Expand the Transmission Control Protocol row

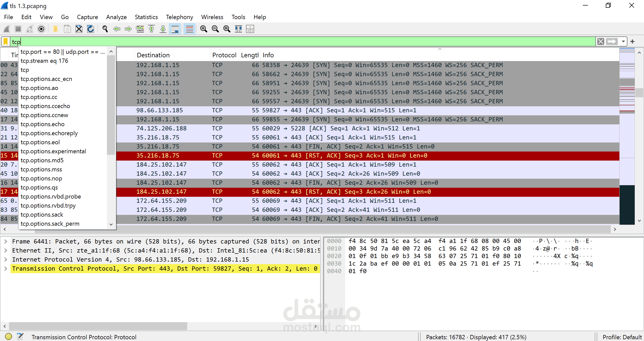click(6, 269)
